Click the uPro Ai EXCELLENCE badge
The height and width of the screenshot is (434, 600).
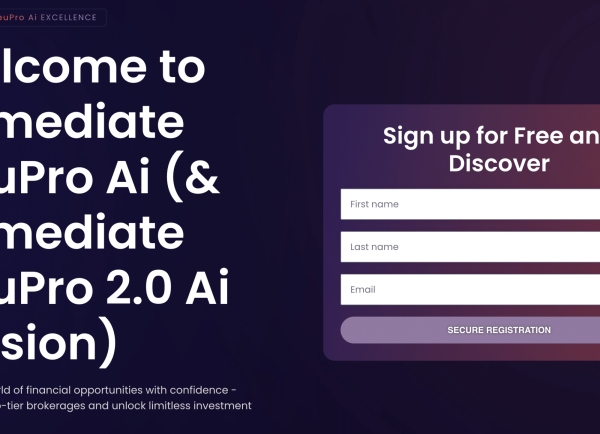pos(50,17)
